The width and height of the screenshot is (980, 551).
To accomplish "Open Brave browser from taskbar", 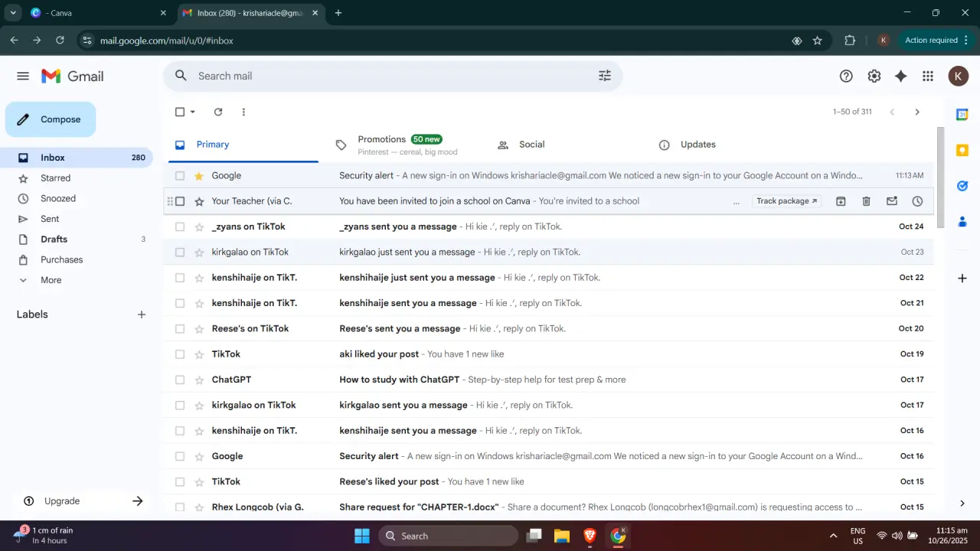I will point(590,536).
